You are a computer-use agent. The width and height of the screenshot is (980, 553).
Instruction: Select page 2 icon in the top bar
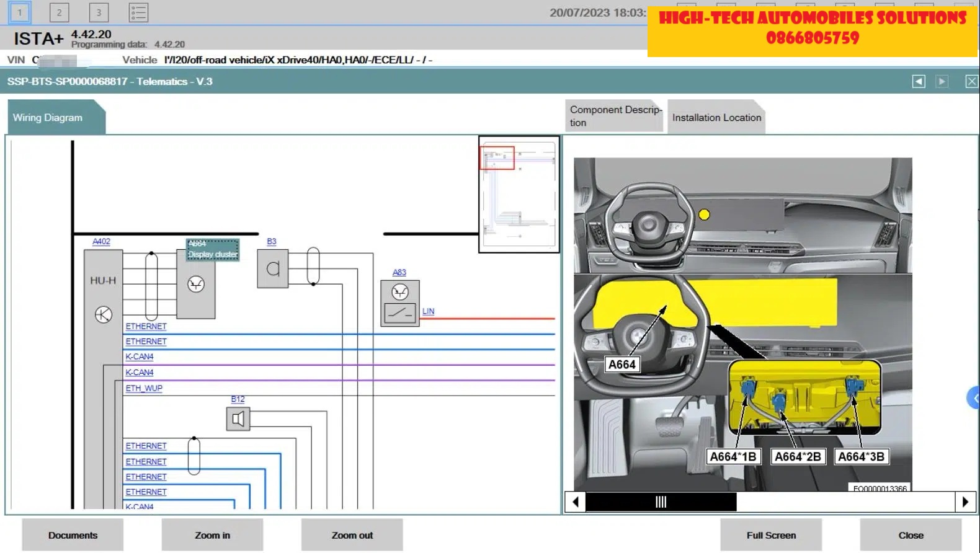pyautogui.click(x=59, y=12)
